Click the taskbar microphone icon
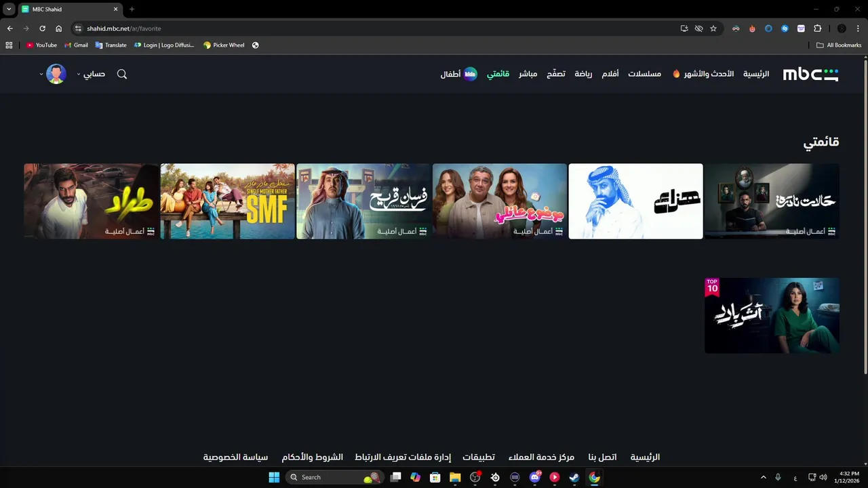This screenshot has height=488, width=868. pos(778,477)
